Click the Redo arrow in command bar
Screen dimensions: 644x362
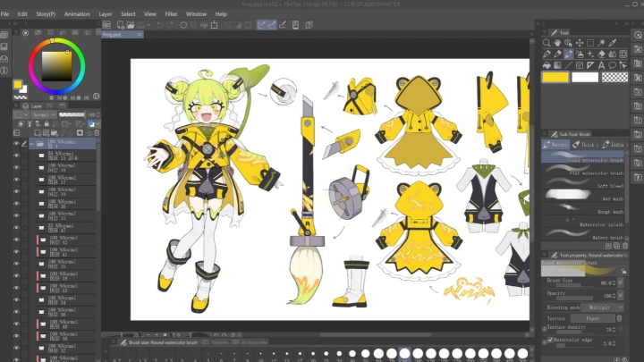170,25
